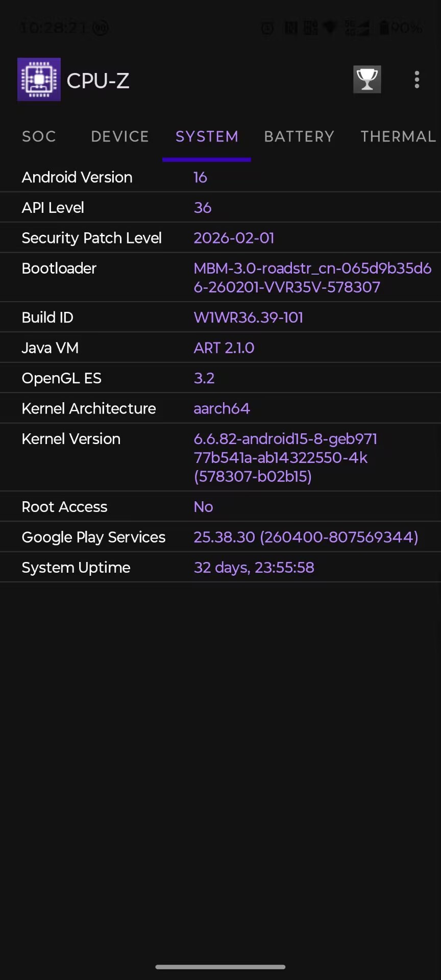Viewport: 441px width, 980px height.
Task: Switch to the THERMAL tab
Action: tap(398, 136)
